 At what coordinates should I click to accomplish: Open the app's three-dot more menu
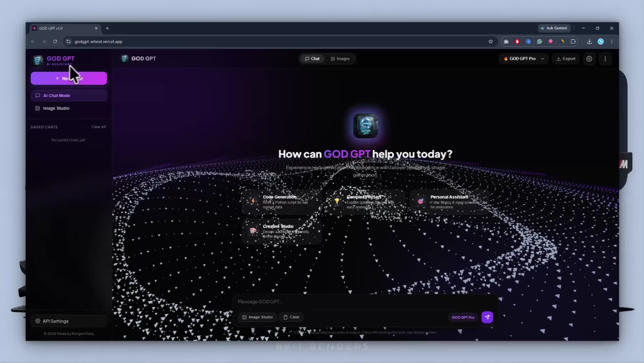605,59
